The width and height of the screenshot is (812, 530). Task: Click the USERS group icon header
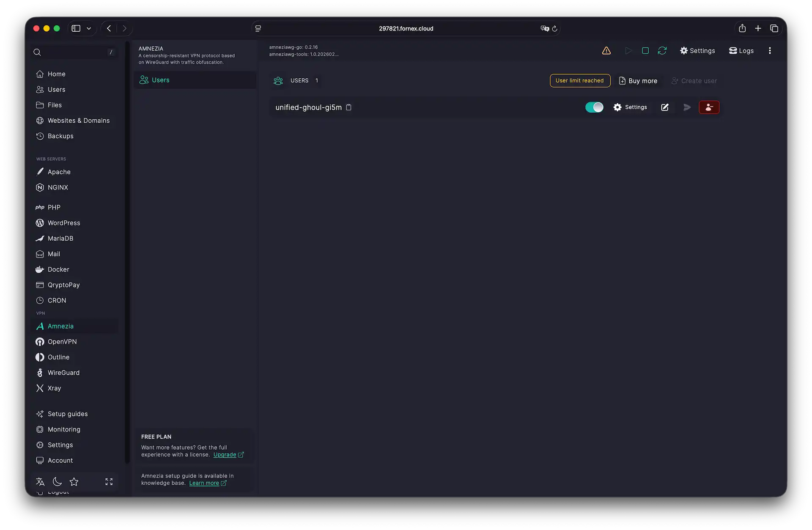click(278, 81)
